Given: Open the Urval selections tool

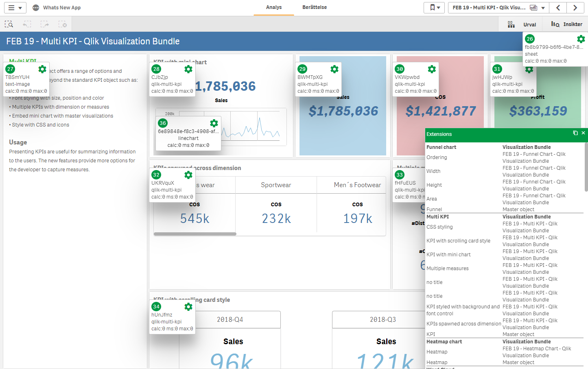Looking at the screenshot, I should click(x=522, y=24).
